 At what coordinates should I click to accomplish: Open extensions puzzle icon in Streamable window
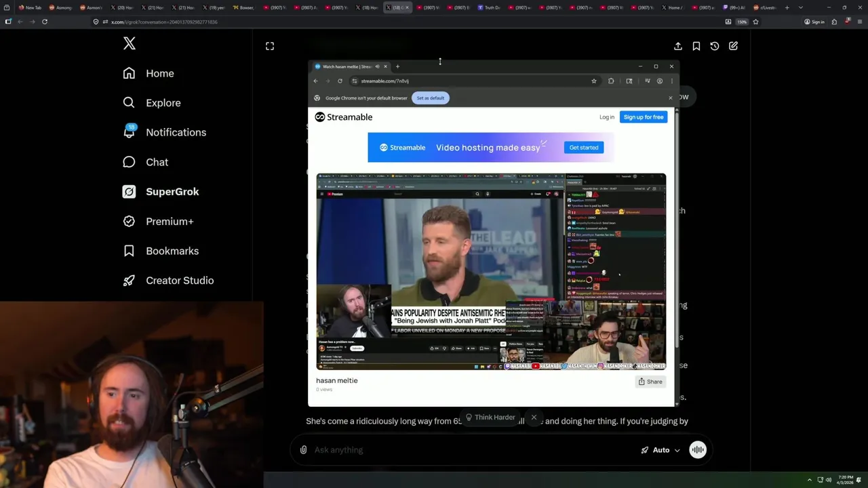(611, 81)
